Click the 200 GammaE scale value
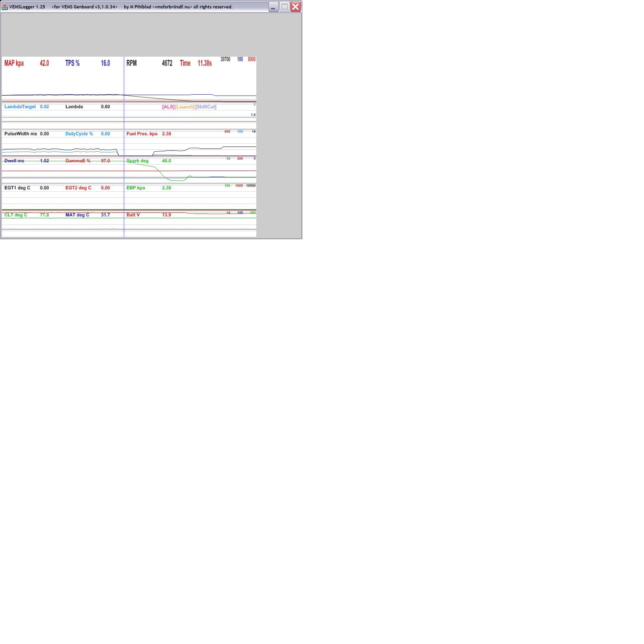 point(240,159)
